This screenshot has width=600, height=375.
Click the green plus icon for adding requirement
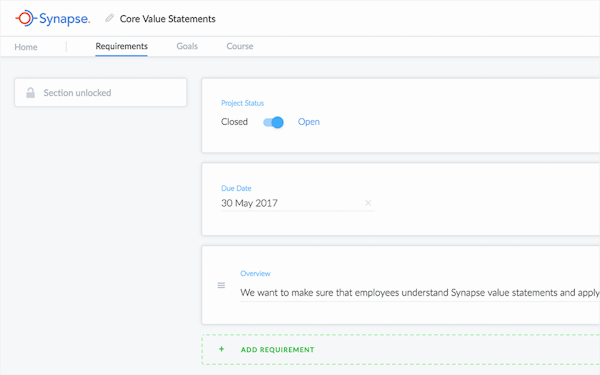pos(221,349)
